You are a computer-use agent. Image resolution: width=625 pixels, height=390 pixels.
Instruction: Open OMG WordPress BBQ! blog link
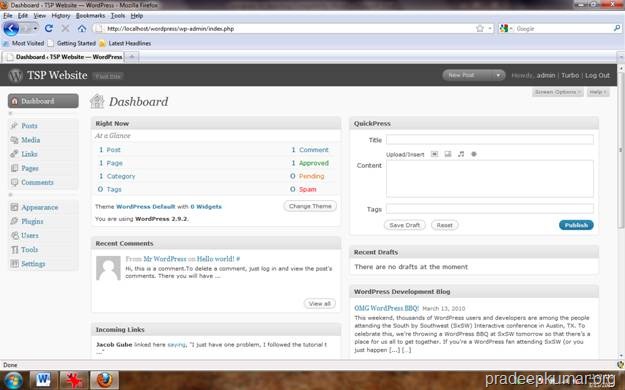coord(386,308)
